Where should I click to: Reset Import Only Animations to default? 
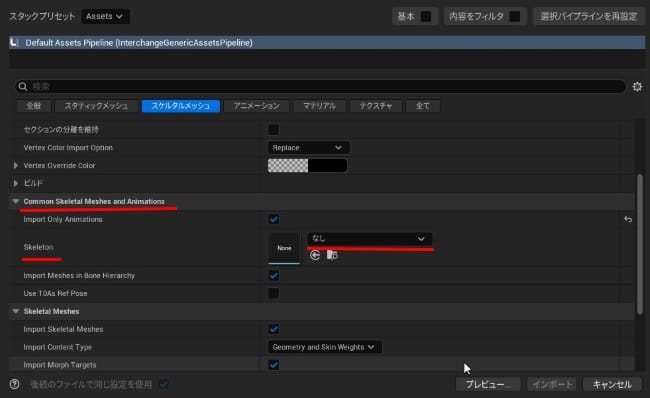(x=628, y=219)
